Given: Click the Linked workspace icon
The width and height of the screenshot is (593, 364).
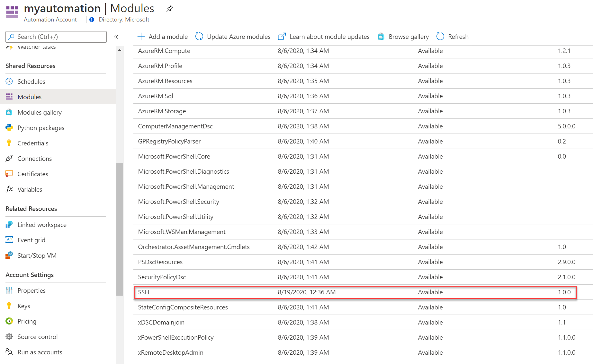Looking at the screenshot, I should pyautogui.click(x=9, y=224).
